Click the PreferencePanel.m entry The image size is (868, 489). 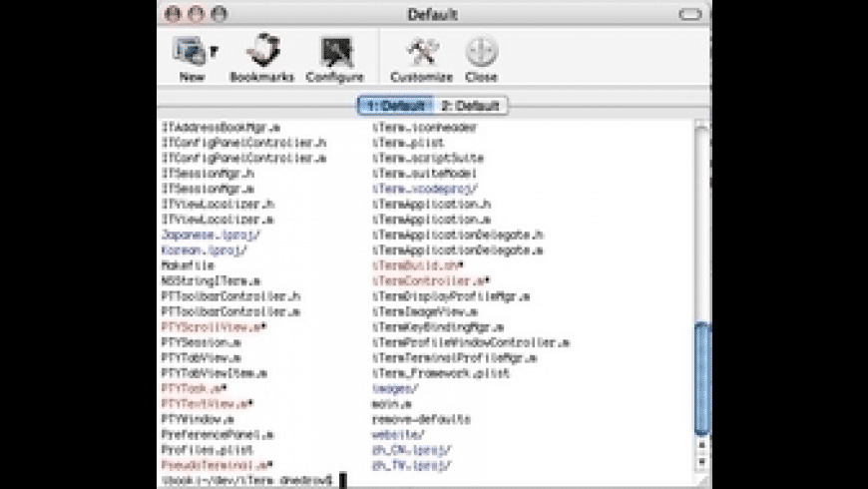217,435
